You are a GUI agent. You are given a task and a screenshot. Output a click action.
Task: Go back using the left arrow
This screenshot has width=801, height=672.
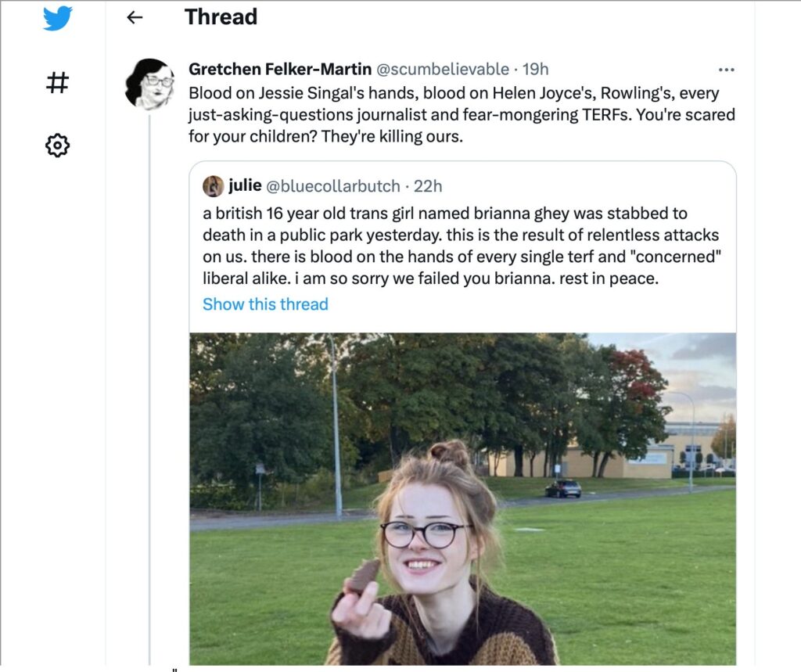tap(135, 17)
